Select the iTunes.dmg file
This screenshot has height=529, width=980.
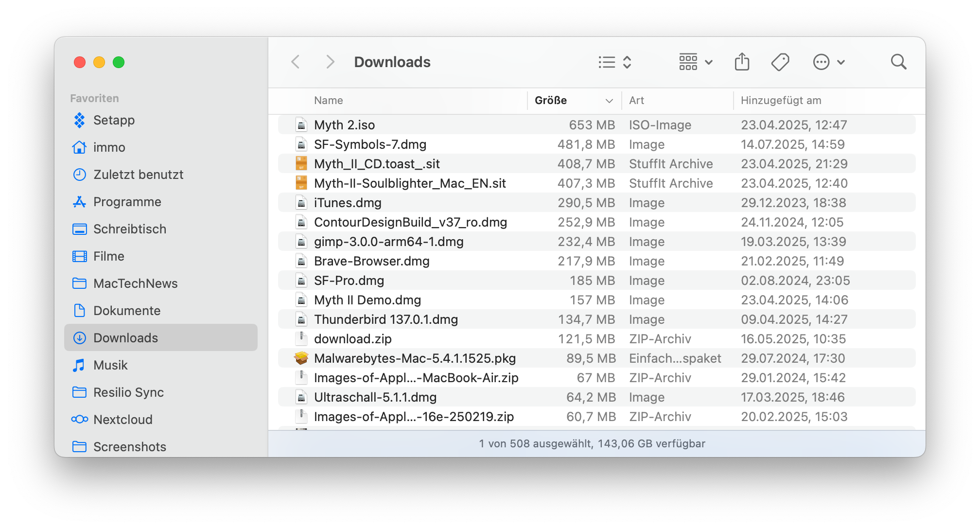tap(597, 203)
